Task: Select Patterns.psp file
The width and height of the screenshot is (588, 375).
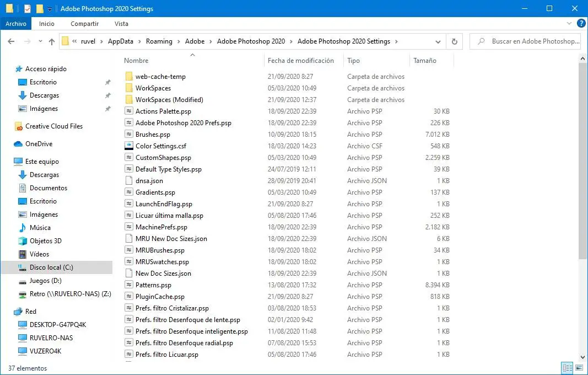Action: pos(153,285)
